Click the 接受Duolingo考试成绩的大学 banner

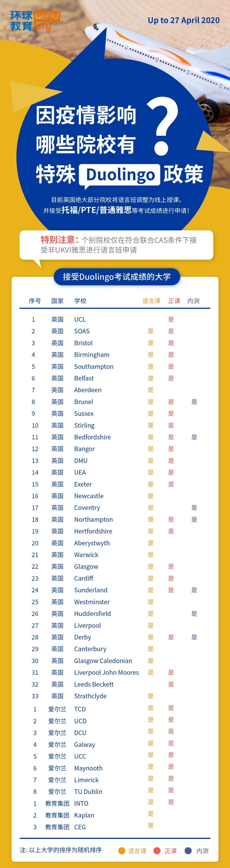pos(117,277)
